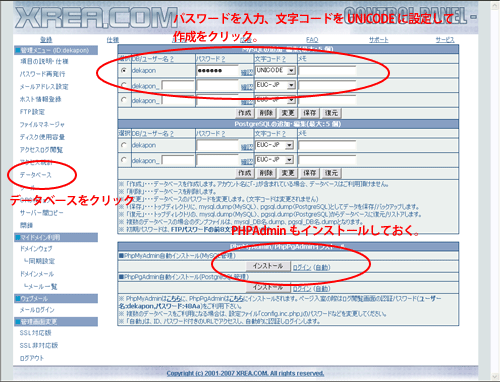
Task: Click the PostgreSQL 復元 (restore) button
Action: coord(331,173)
